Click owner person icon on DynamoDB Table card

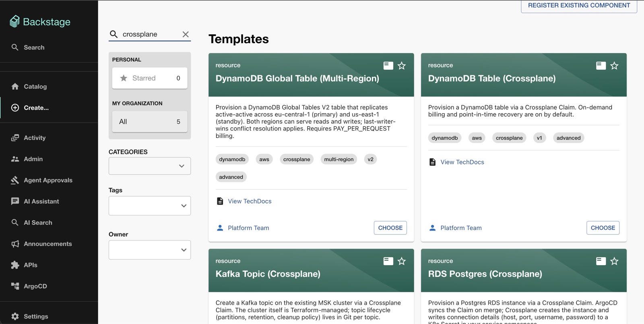[x=432, y=228]
